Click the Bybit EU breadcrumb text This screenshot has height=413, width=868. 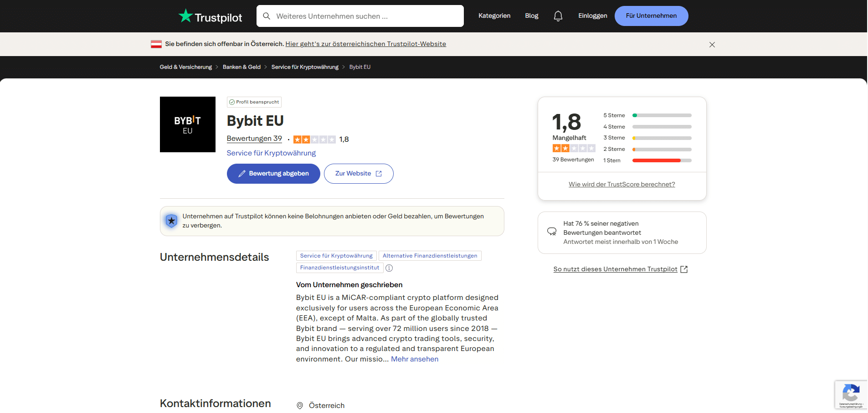coord(360,67)
